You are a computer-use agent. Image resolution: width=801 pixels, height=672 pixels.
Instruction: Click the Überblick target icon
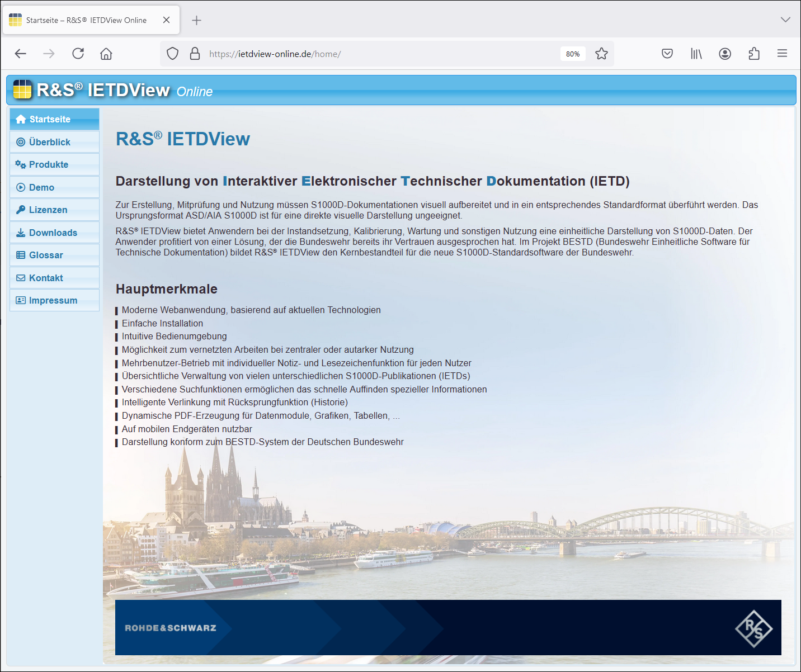click(x=21, y=141)
